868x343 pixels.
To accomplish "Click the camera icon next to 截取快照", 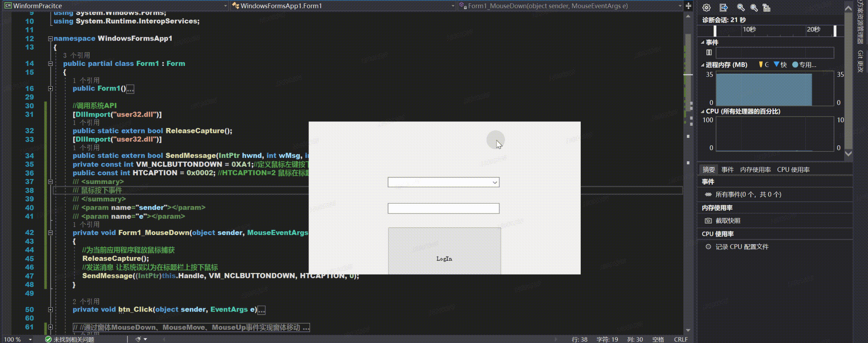I will tap(708, 220).
